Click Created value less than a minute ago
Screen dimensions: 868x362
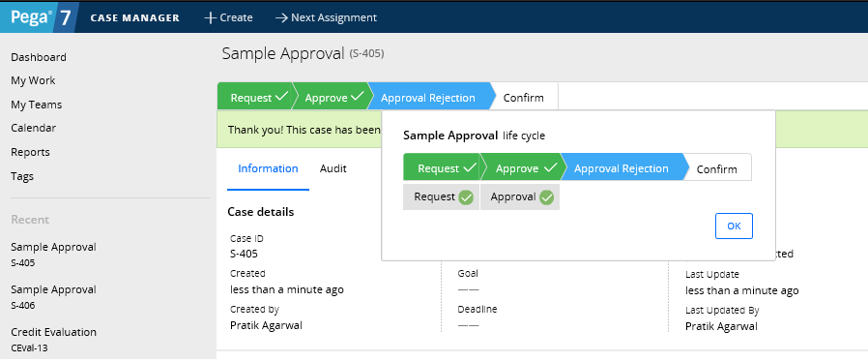[287, 289]
